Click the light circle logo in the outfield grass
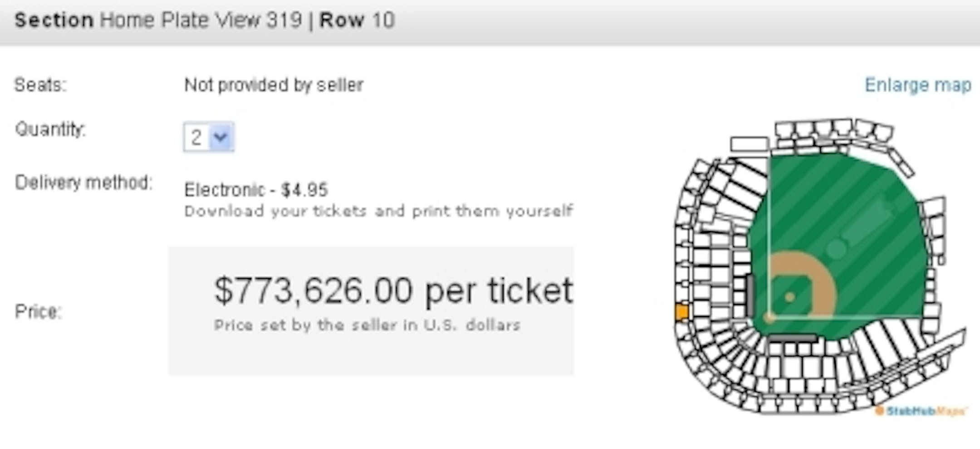Image resolution: width=980 pixels, height=449 pixels. pyautogui.click(x=836, y=249)
